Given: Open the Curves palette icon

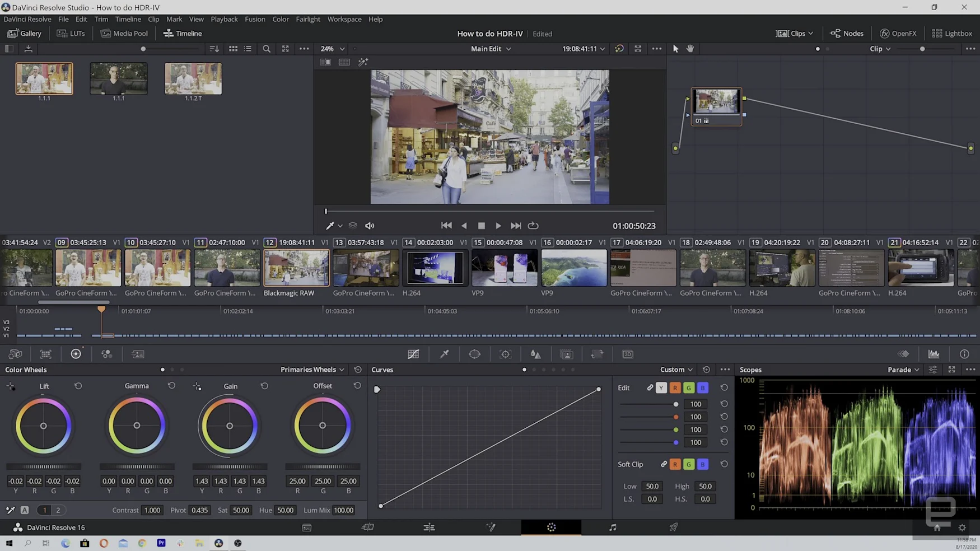Looking at the screenshot, I should tap(413, 354).
